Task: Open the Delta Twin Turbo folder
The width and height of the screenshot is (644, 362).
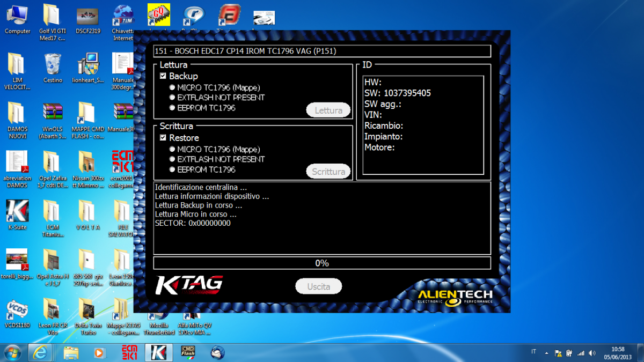Action: pos(87,316)
